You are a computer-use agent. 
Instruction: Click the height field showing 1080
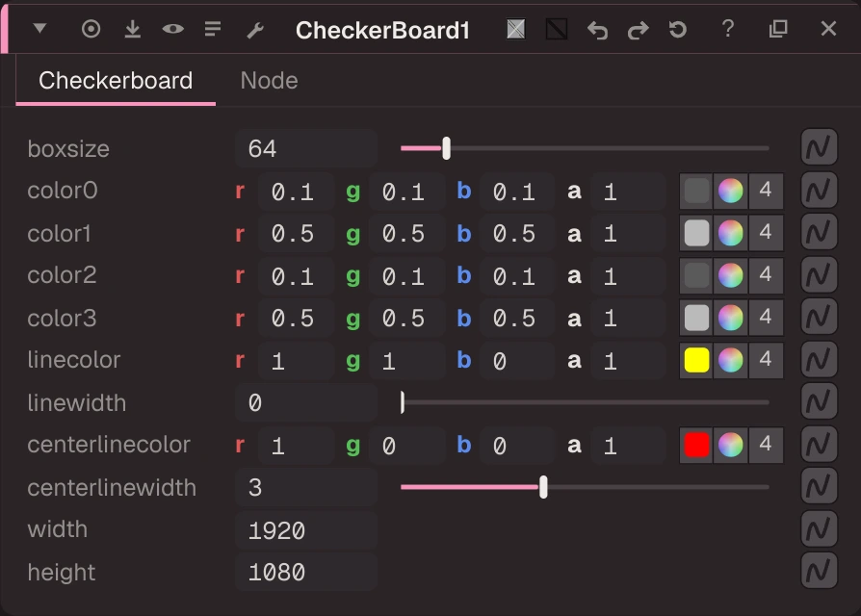pos(306,572)
